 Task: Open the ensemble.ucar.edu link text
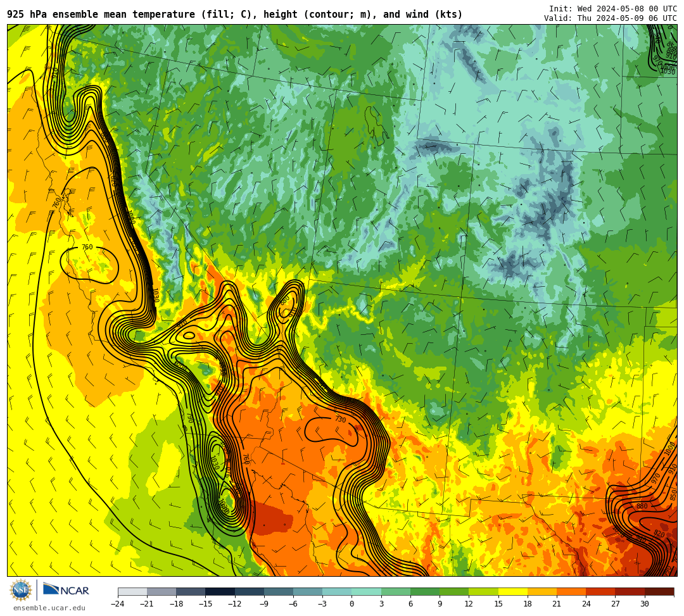pos(49,608)
